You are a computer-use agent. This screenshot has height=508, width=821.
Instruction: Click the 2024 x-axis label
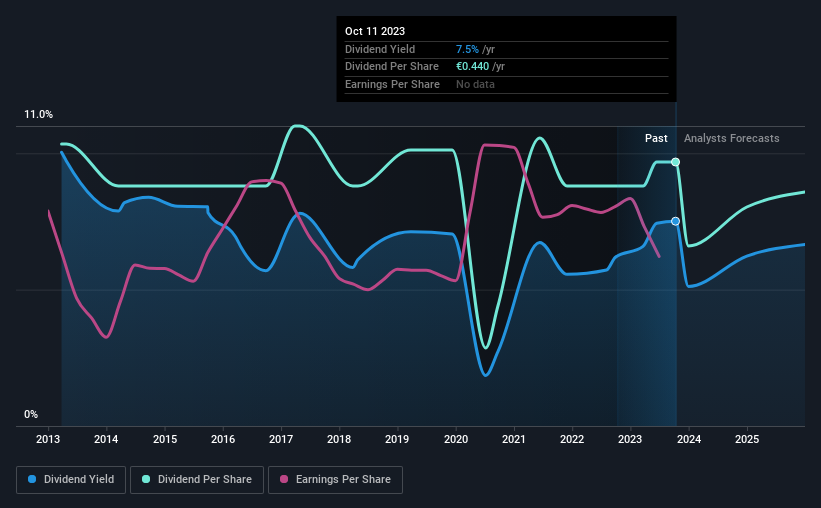coord(689,439)
